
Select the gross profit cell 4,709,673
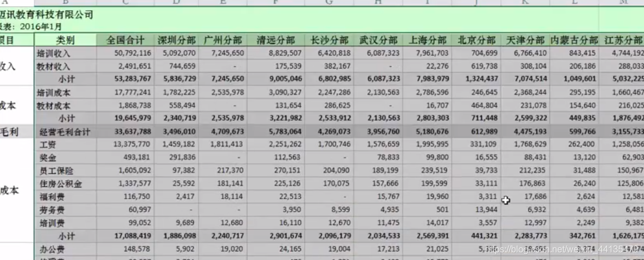(223, 132)
